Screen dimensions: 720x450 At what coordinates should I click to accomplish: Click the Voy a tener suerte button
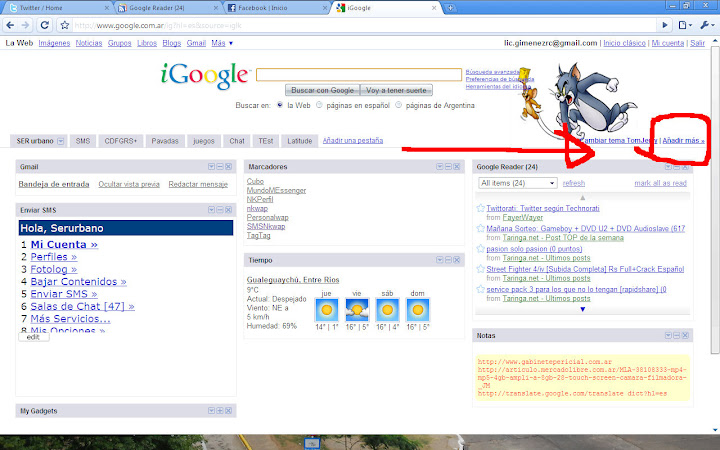click(396, 90)
